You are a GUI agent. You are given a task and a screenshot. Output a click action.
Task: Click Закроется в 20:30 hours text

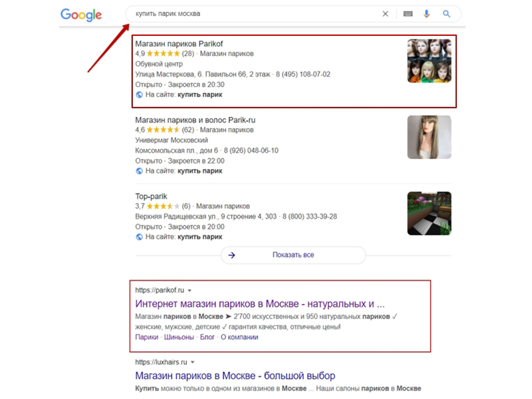click(196, 85)
